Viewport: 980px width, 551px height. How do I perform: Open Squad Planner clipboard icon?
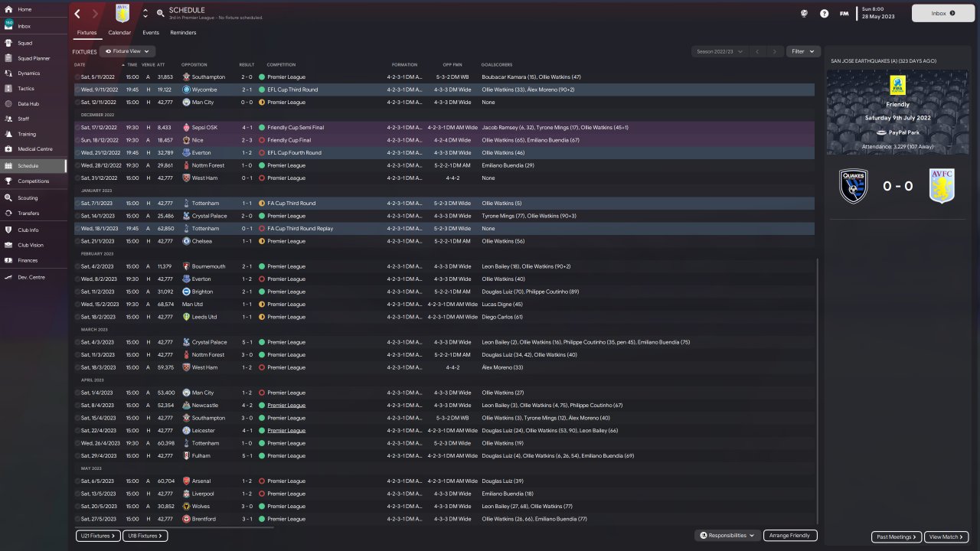coord(8,58)
